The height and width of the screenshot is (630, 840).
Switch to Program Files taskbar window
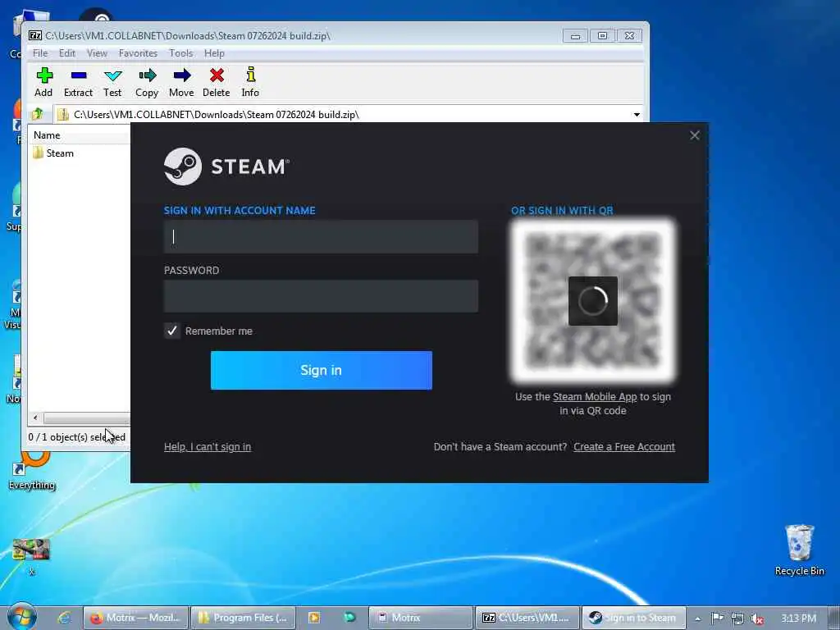(243, 618)
